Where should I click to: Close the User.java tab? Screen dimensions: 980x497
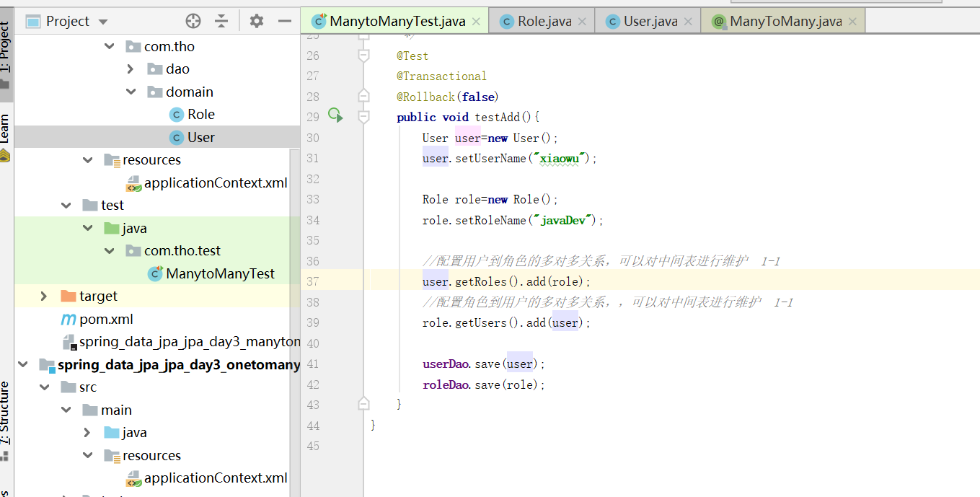coord(688,22)
